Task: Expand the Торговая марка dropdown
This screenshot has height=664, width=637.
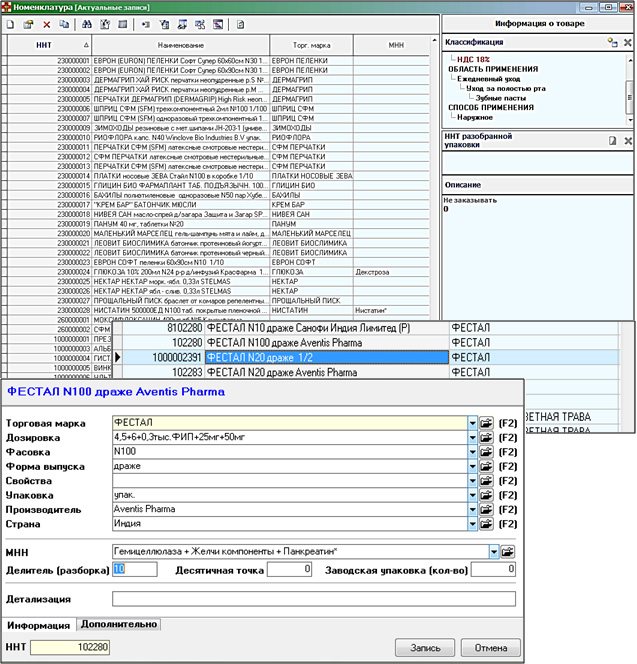Action: point(472,423)
